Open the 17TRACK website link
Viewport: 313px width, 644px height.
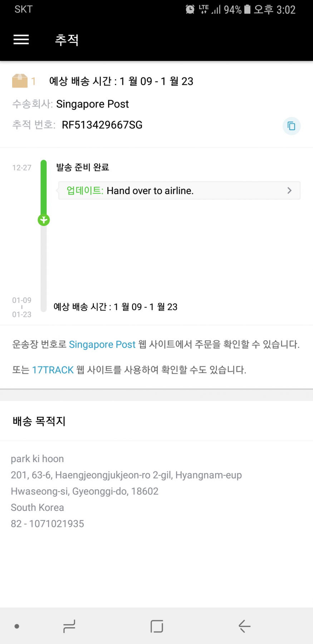[53, 370]
